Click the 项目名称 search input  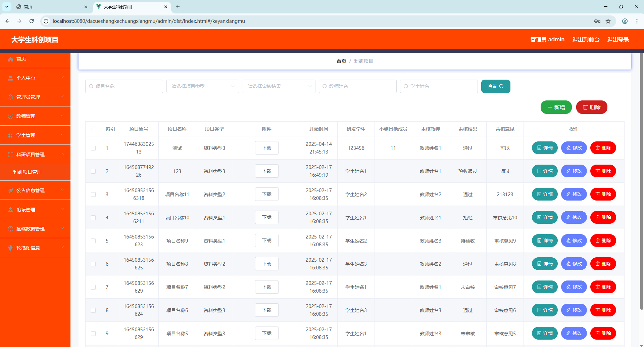click(x=124, y=86)
